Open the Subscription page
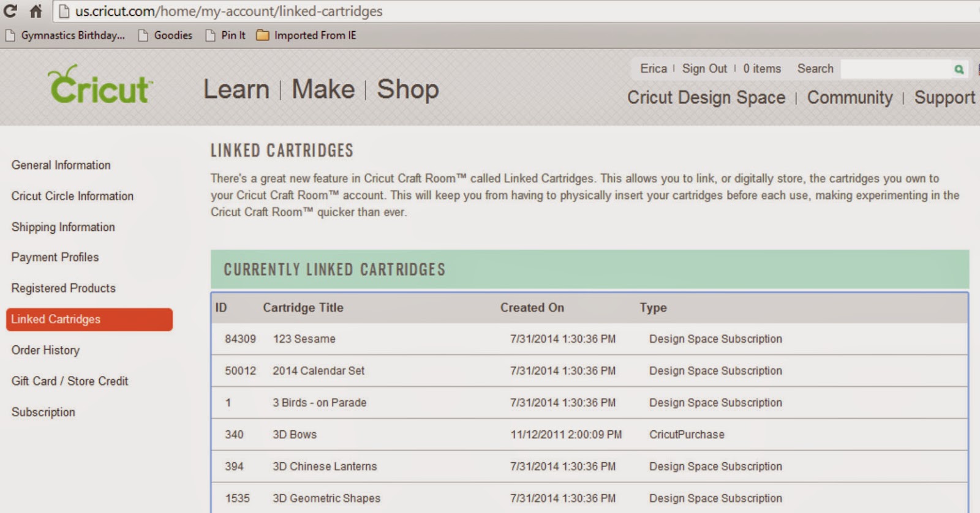980x513 pixels. point(43,412)
